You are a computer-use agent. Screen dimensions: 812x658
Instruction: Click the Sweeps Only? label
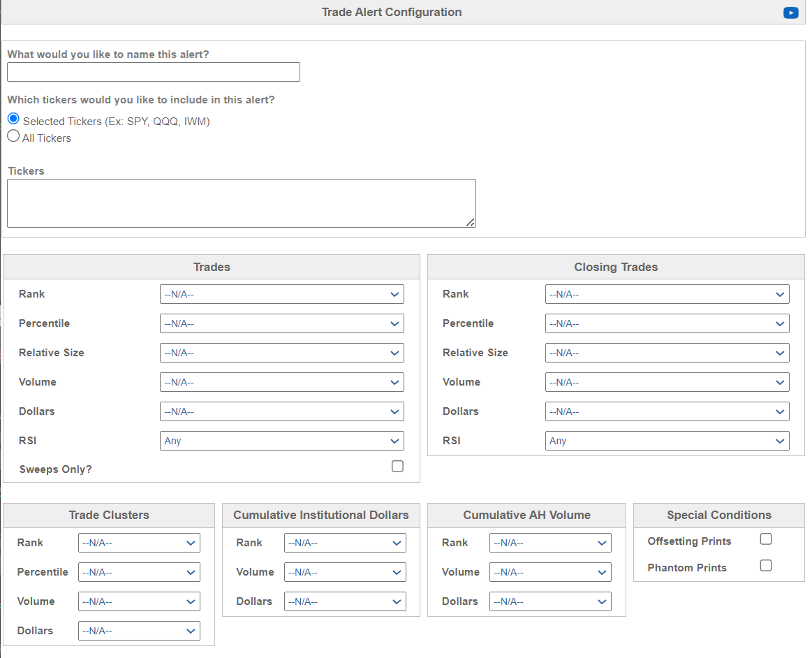click(55, 469)
